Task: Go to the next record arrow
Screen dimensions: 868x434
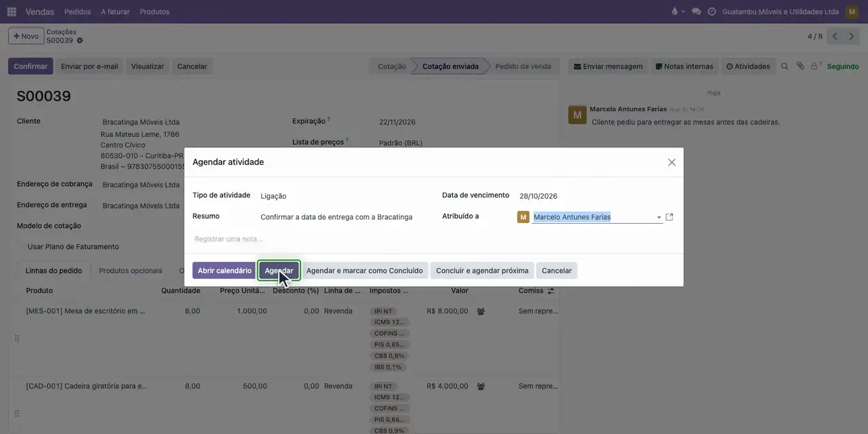Action: pos(852,37)
